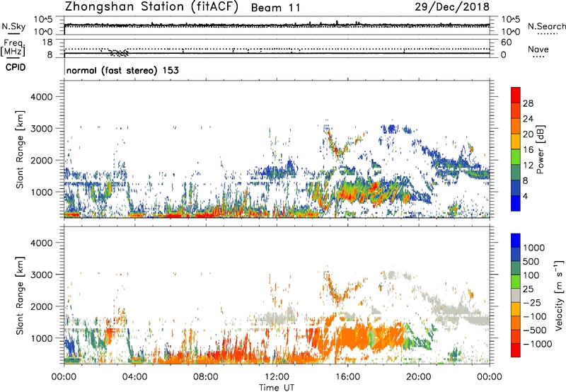Click Velocity colorbar label '-100'
The height and width of the screenshot is (392, 566).
534,316
